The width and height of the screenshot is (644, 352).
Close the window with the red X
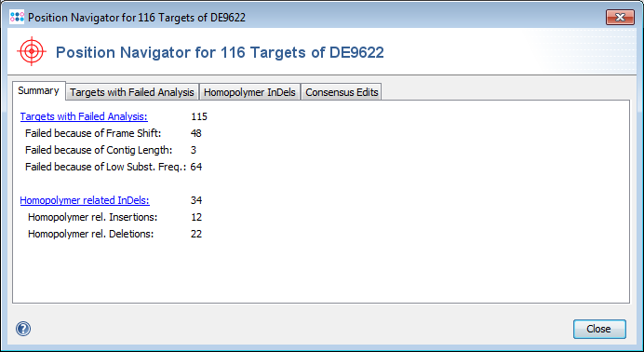620,18
